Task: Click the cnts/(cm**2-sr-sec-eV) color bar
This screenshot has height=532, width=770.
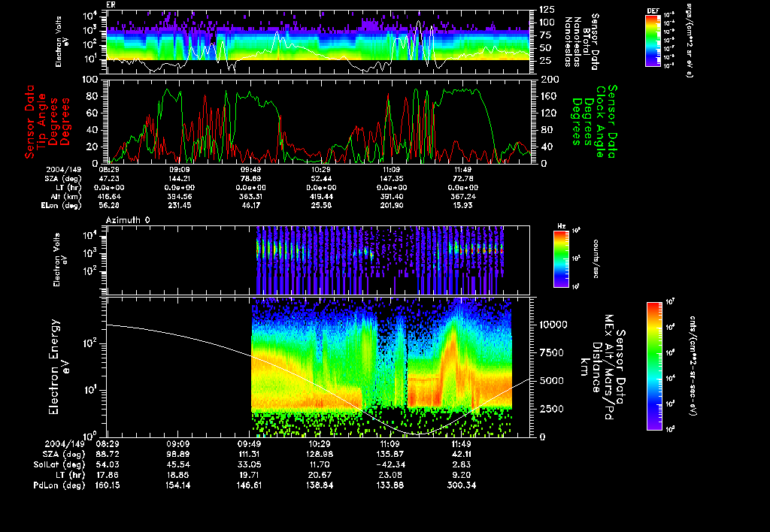Action: click(x=653, y=366)
